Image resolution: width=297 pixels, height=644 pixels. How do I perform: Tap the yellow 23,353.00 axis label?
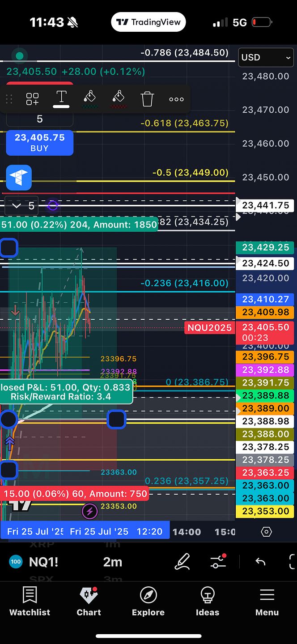point(266,511)
